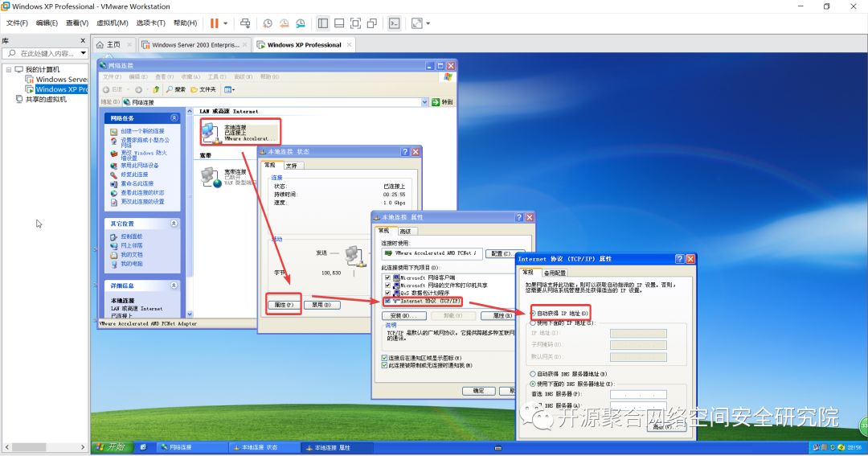This screenshot has height=456, width=868.
Task: Toggle Internet 协议 (TCP/IP) checkbox
Action: coord(387,301)
